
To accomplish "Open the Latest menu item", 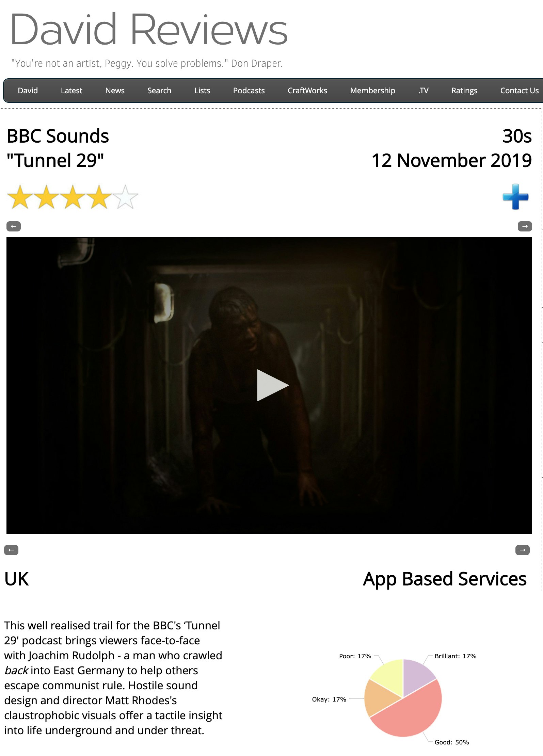I will coord(71,91).
